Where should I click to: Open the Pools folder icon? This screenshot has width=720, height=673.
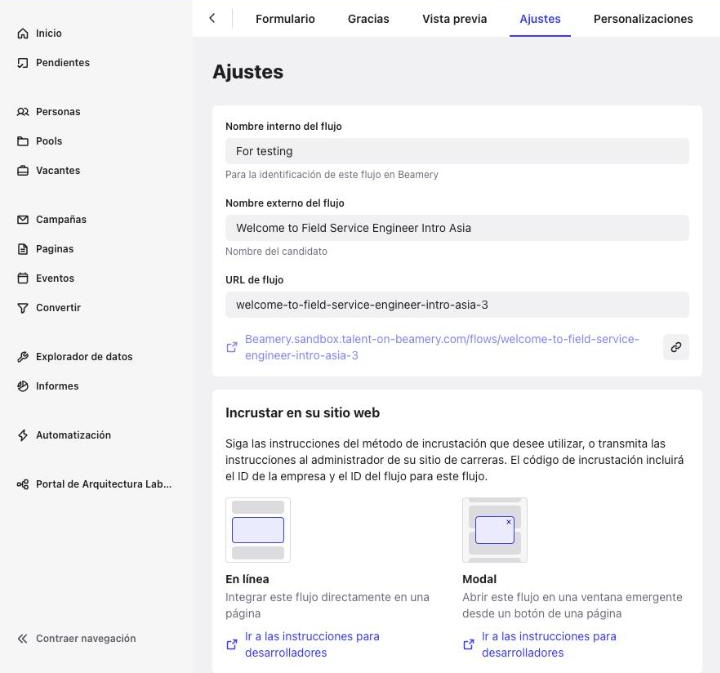click(x=22, y=141)
